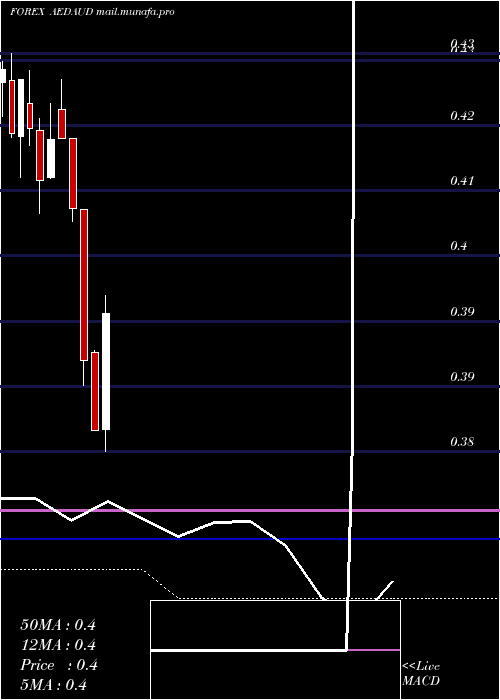Click the 0.42 price axis label
The image size is (500, 700).
tap(462, 116)
